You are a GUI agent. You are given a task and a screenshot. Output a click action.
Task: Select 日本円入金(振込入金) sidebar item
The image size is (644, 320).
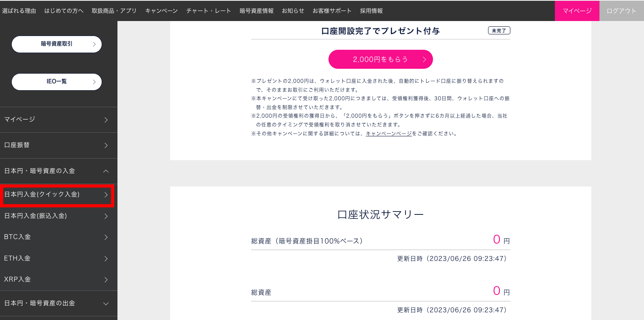click(59, 216)
